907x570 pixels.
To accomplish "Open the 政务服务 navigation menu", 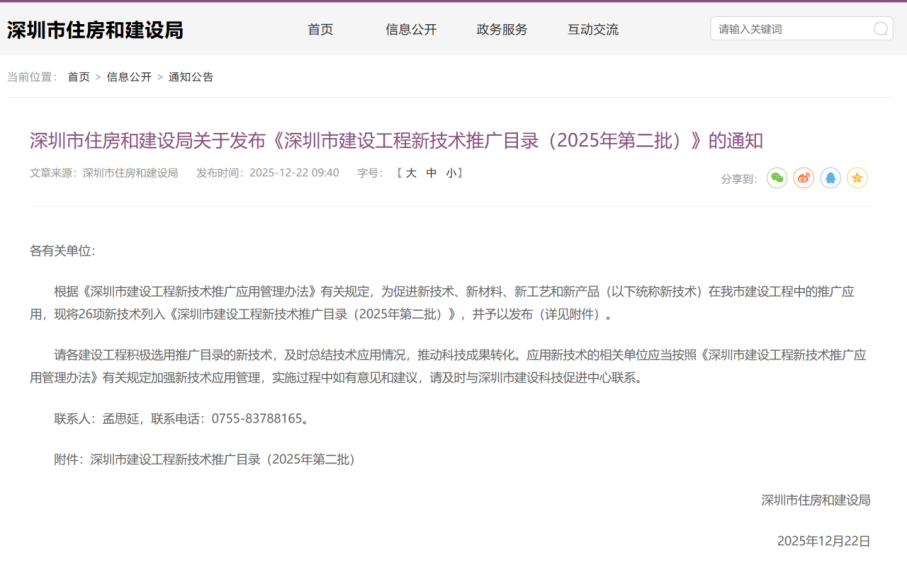I will coord(502,30).
